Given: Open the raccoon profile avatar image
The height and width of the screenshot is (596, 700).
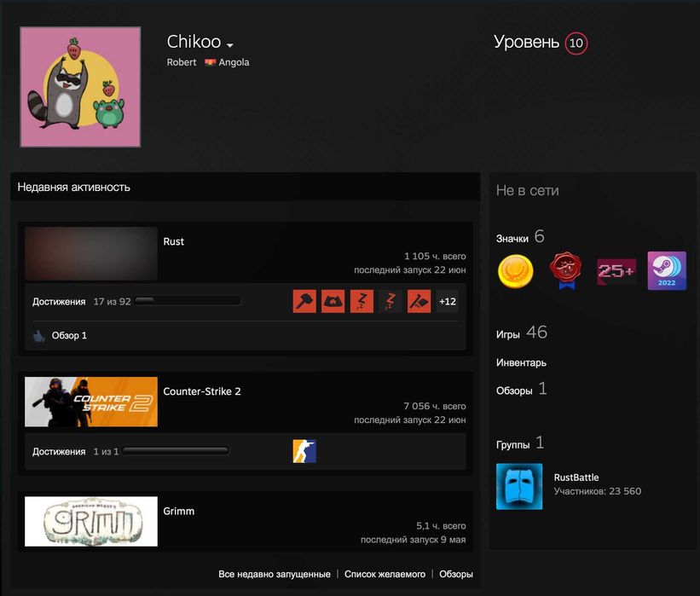Looking at the screenshot, I should pyautogui.click(x=80, y=87).
